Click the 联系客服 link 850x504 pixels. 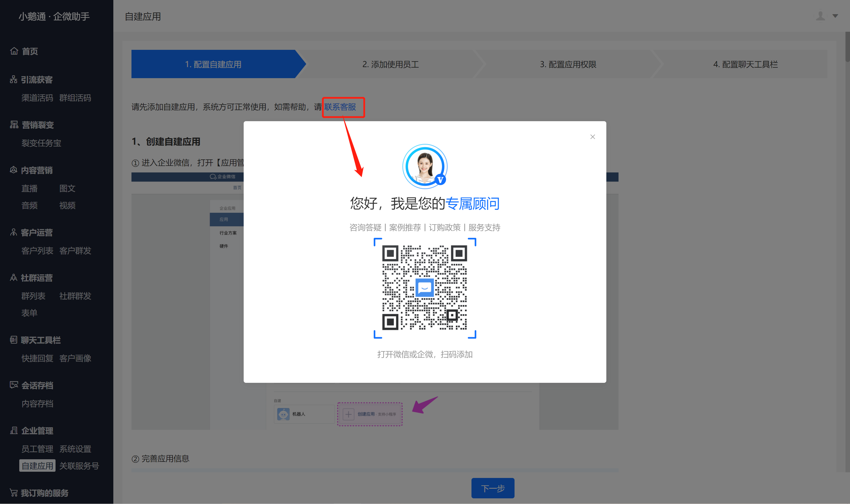click(340, 107)
